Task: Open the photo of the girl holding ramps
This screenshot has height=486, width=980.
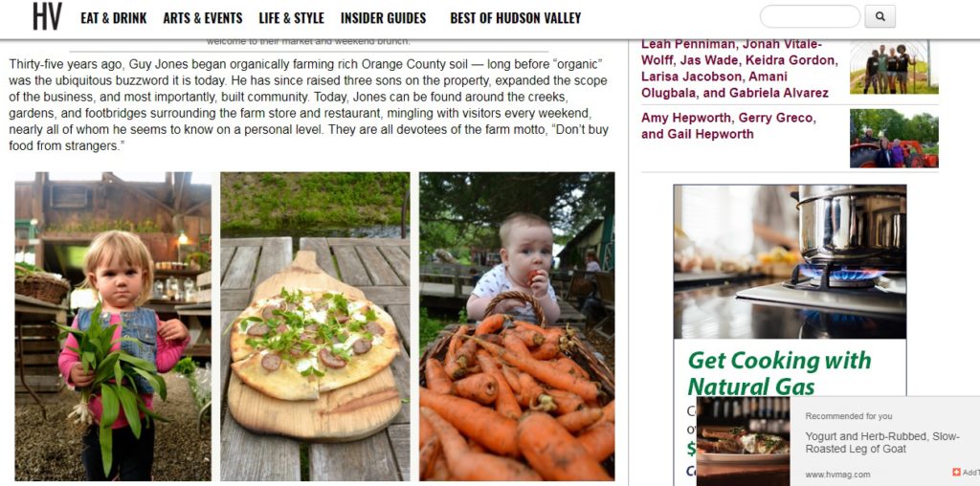Action: click(x=113, y=326)
